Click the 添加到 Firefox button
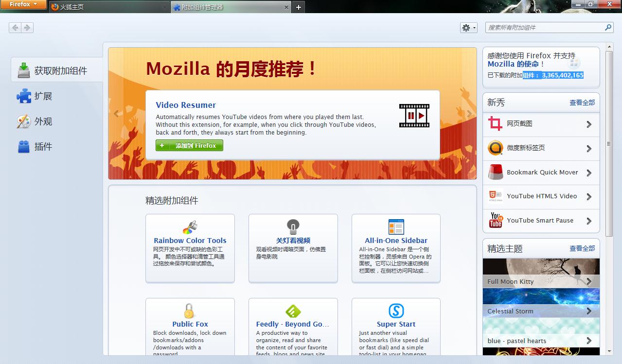This screenshot has height=364, width=622. (x=189, y=145)
